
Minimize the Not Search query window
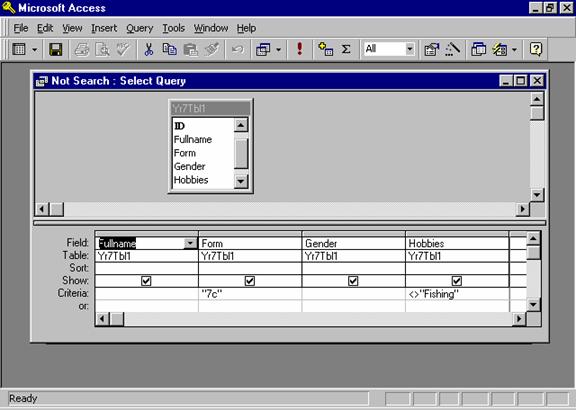coord(506,80)
